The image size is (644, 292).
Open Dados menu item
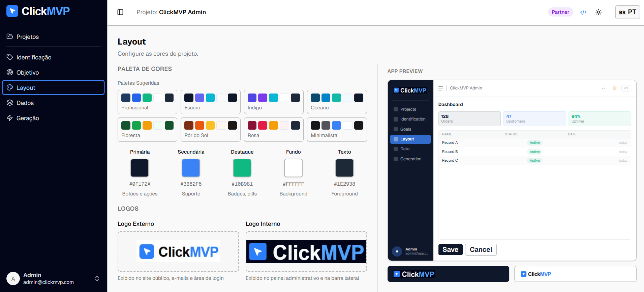click(54, 103)
